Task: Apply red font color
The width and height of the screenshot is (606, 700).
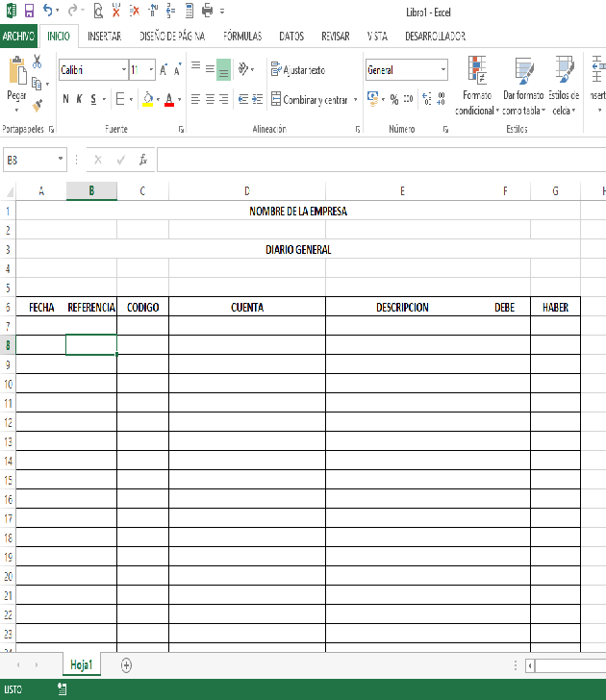Action: pos(169,99)
